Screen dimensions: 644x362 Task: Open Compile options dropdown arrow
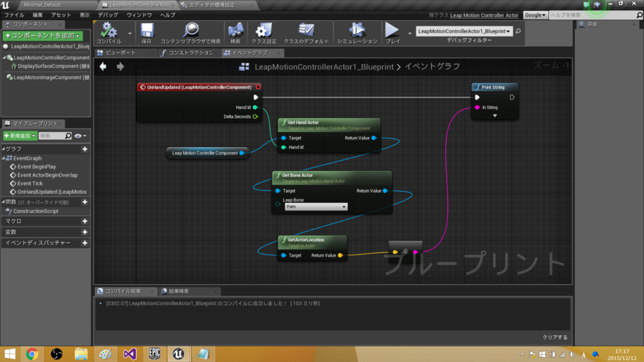pyautogui.click(x=130, y=33)
